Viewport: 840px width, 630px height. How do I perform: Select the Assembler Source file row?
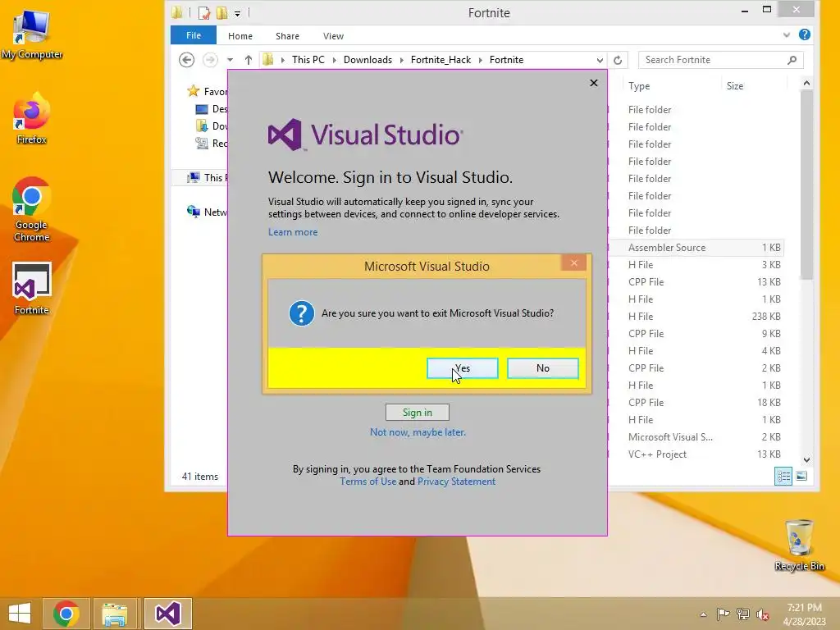696,248
